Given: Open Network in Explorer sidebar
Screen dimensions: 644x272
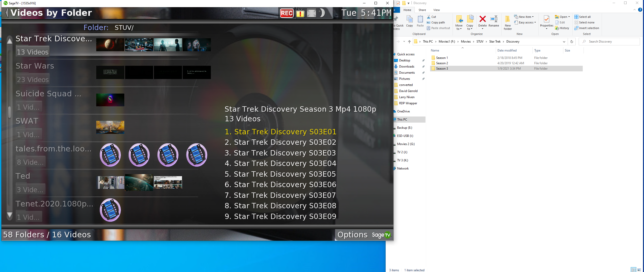Looking at the screenshot, I should click(403, 169).
